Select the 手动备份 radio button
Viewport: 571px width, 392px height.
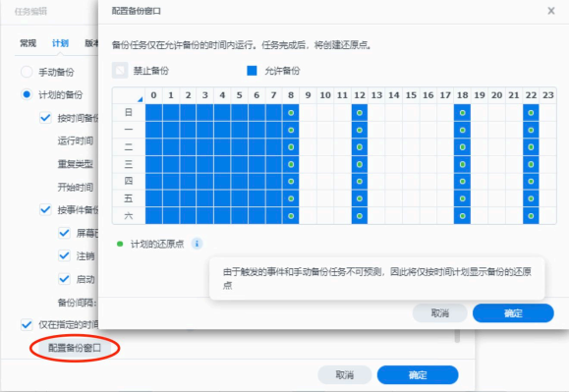pos(27,72)
